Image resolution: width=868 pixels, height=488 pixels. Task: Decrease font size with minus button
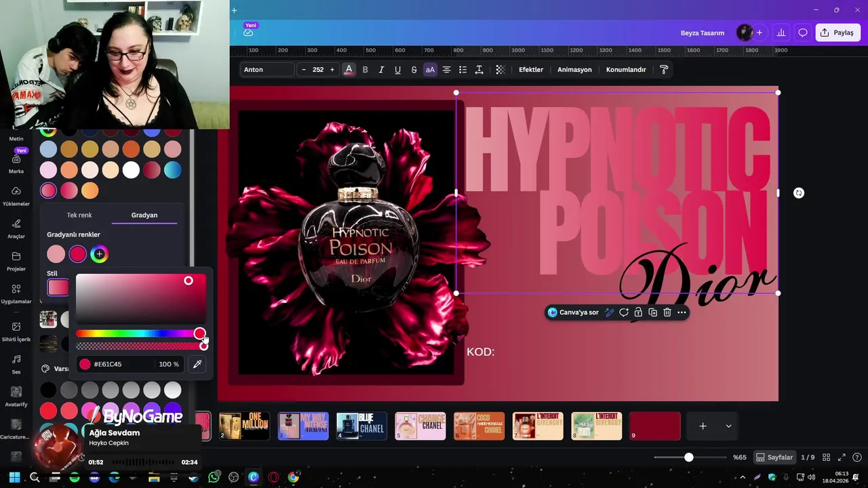coord(304,70)
